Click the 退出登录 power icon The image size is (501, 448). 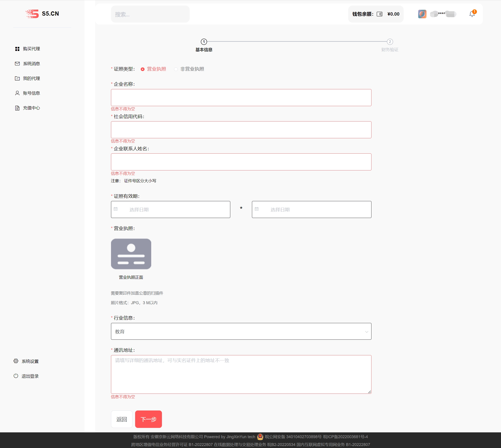pyautogui.click(x=16, y=376)
